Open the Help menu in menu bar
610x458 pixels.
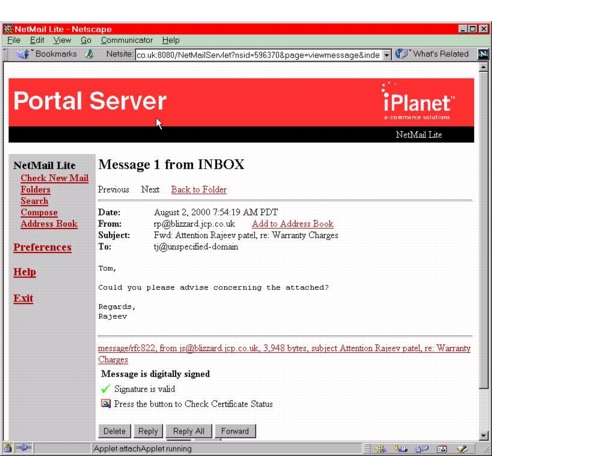171,40
